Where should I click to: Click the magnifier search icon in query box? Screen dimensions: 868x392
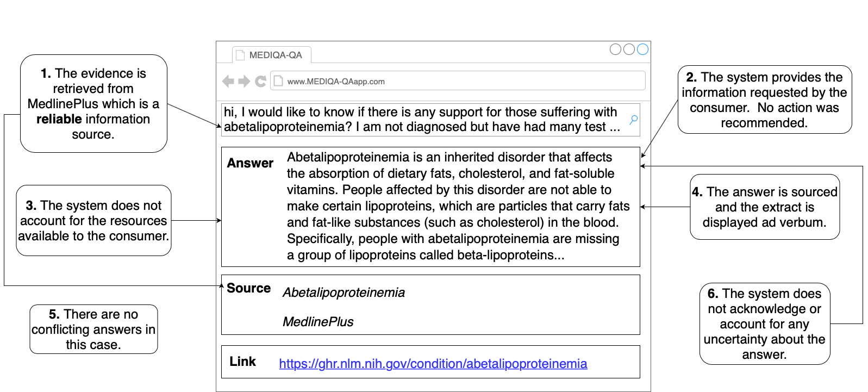pyautogui.click(x=633, y=120)
